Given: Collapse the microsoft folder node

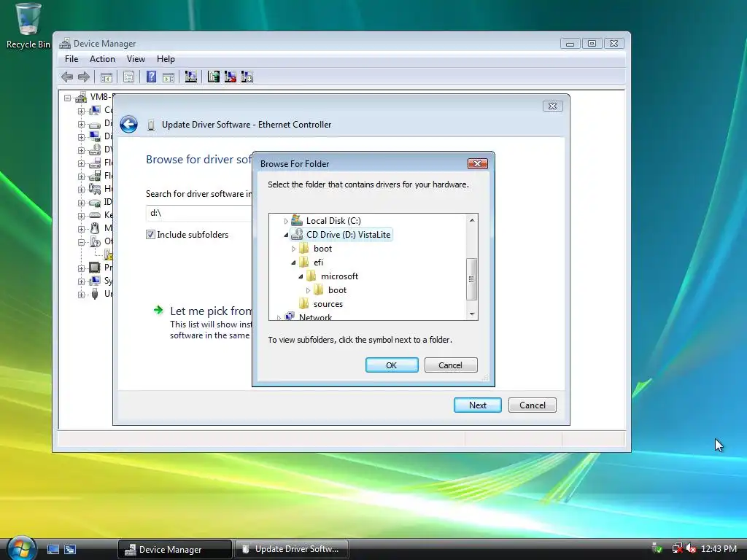Looking at the screenshot, I should click(x=301, y=276).
